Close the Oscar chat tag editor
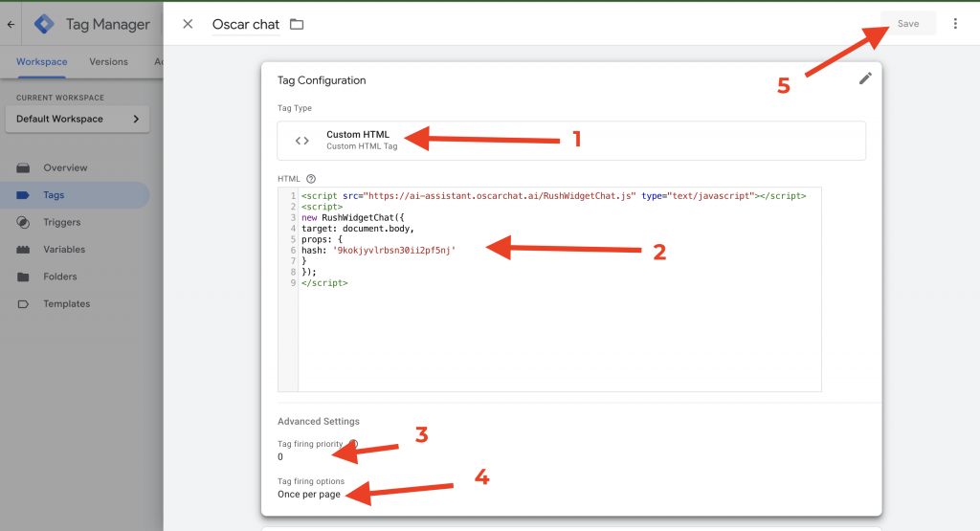The image size is (980, 531). tap(188, 24)
